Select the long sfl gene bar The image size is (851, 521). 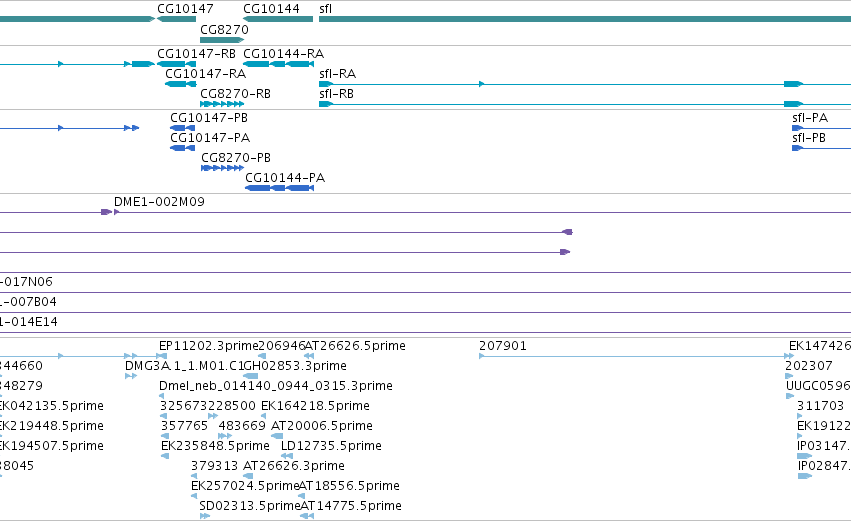pyautogui.click(x=585, y=19)
